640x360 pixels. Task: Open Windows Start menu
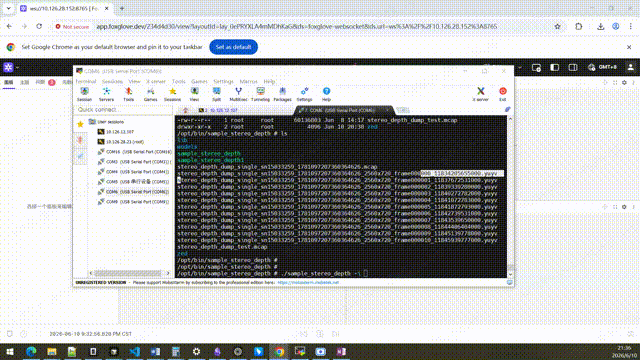click(x=10, y=351)
